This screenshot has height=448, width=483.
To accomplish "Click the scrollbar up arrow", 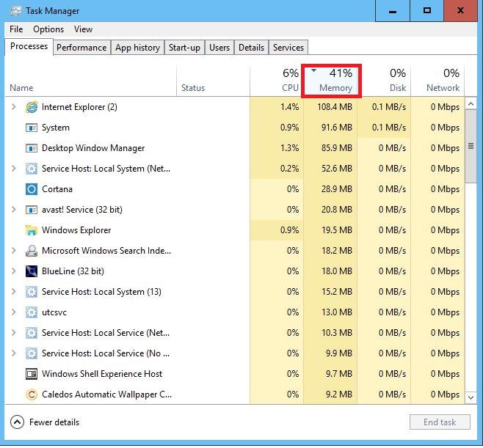I will coord(471,104).
